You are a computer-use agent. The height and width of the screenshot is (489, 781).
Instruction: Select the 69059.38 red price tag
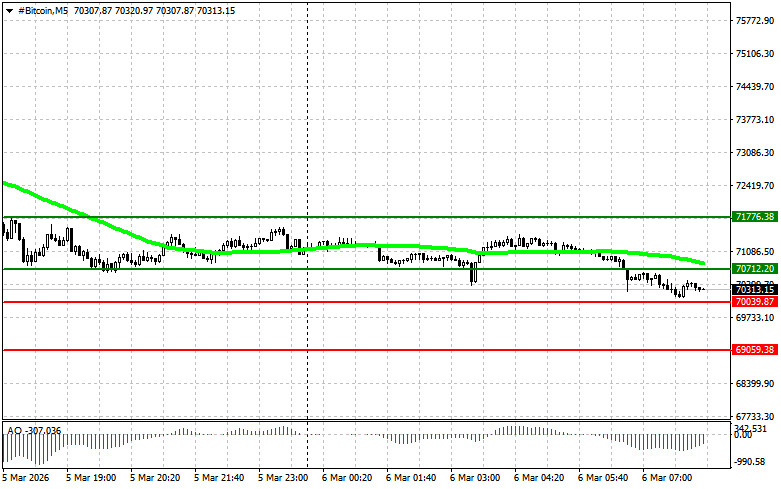pos(755,351)
